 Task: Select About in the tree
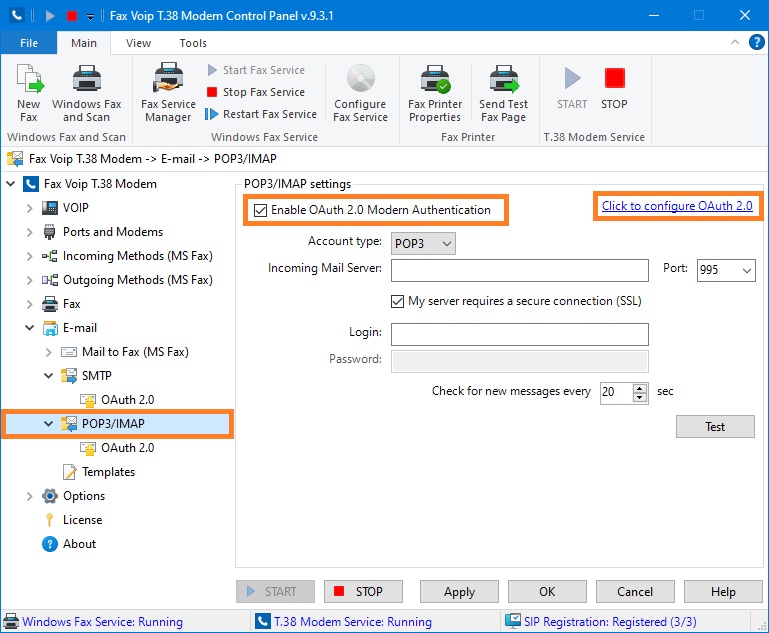tap(79, 544)
